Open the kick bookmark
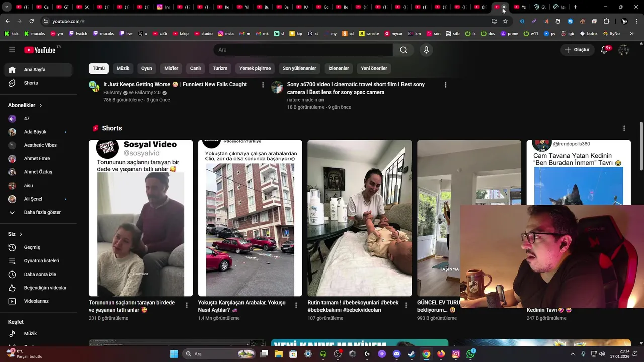The image size is (644, 362). click(x=11, y=34)
